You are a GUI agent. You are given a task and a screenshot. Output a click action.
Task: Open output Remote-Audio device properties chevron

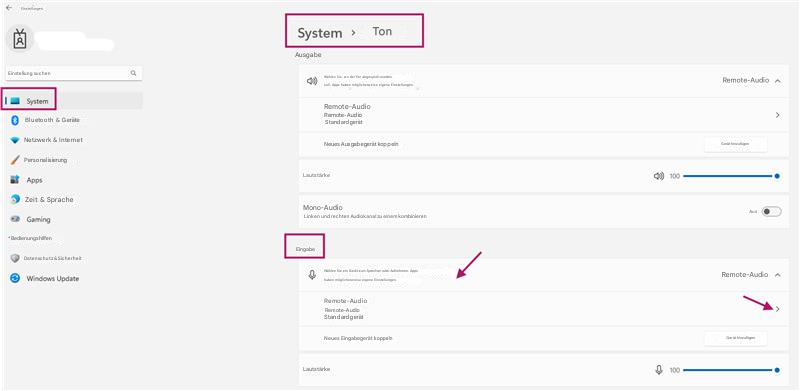click(x=778, y=115)
